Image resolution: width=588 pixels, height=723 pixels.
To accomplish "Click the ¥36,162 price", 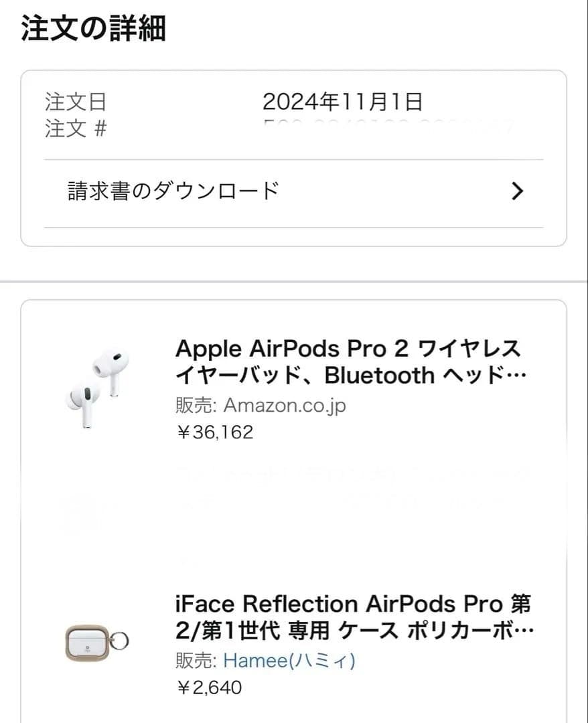I will 214,432.
